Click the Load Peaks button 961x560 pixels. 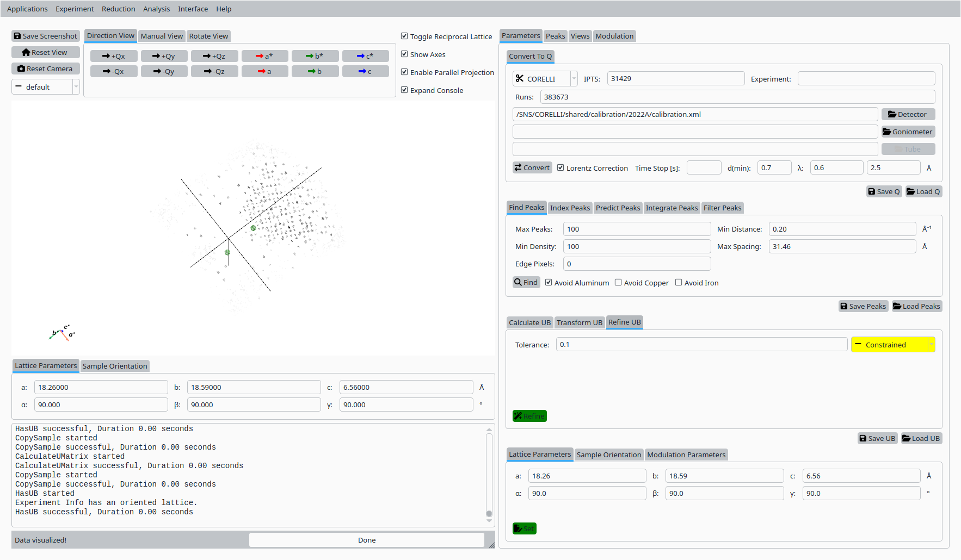[x=916, y=306]
